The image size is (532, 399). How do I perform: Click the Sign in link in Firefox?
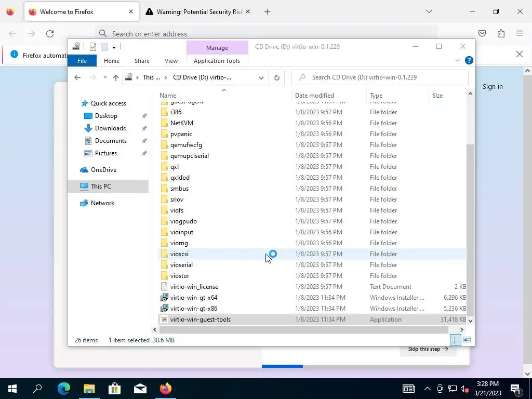pyautogui.click(x=493, y=87)
